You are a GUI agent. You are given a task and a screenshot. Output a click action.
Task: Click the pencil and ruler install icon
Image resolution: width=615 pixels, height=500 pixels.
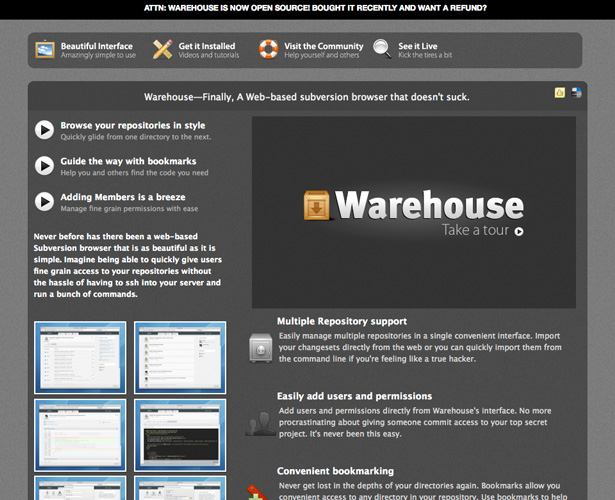pos(162,49)
